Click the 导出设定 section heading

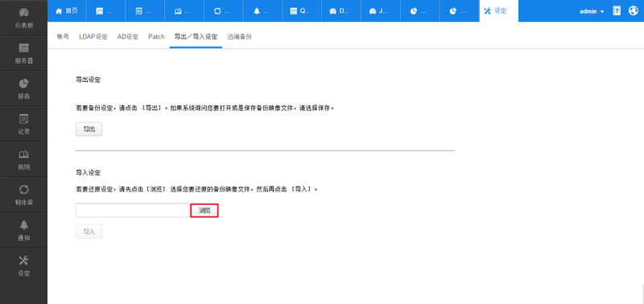coord(89,80)
